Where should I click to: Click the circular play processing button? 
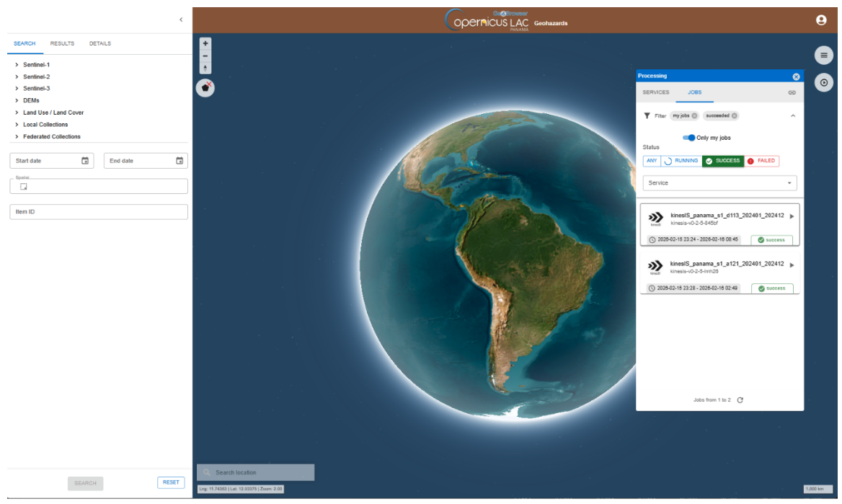[x=823, y=83]
